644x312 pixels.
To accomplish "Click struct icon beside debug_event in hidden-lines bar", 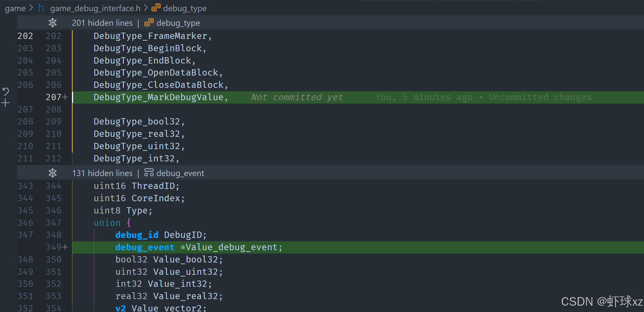I will (149, 173).
